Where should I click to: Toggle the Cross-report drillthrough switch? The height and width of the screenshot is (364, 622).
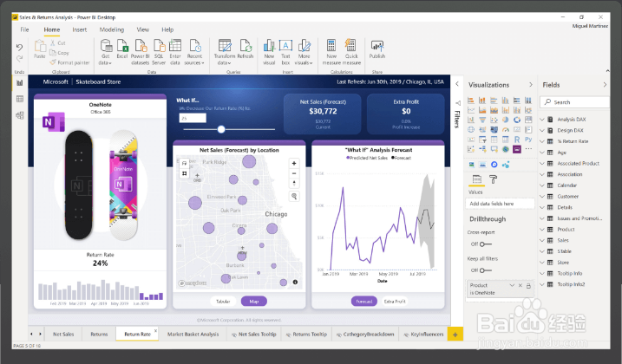point(485,244)
